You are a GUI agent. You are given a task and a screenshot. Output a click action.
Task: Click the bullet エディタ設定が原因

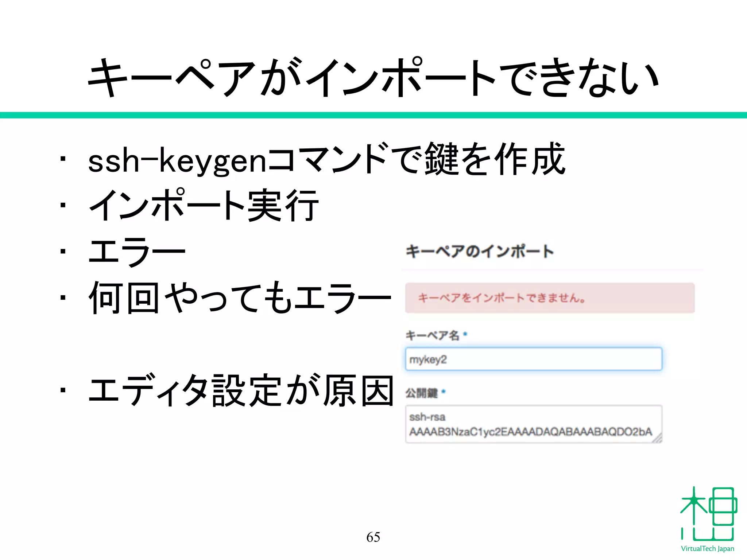point(241,390)
